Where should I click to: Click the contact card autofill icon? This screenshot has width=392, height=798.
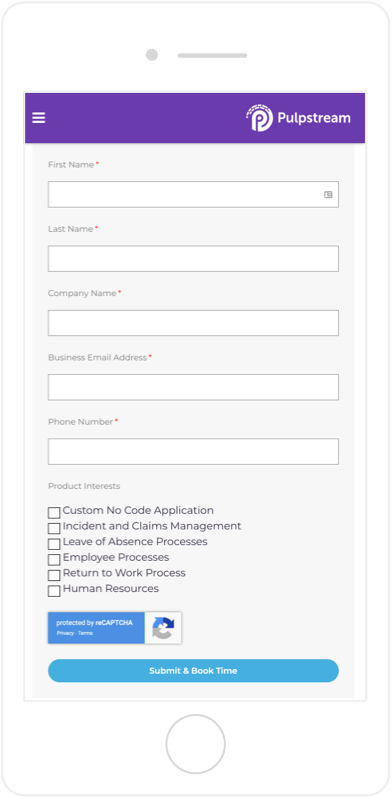[328, 194]
